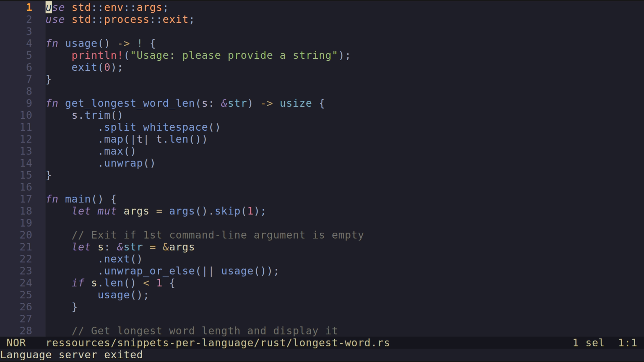This screenshot has width=644, height=362.
Task: Click the comment 'Exit if 1st command-line argument is empty'
Action: [218, 235]
